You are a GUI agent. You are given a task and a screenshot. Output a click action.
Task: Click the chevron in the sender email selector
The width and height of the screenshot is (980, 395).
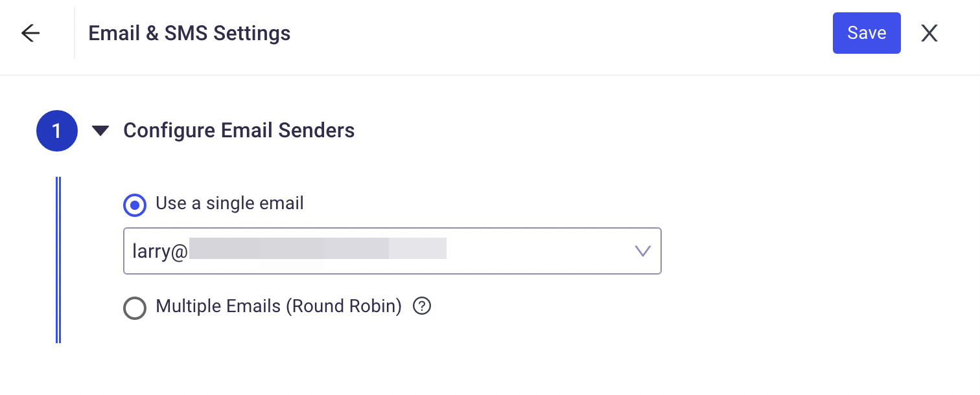(x=642, y=251)
